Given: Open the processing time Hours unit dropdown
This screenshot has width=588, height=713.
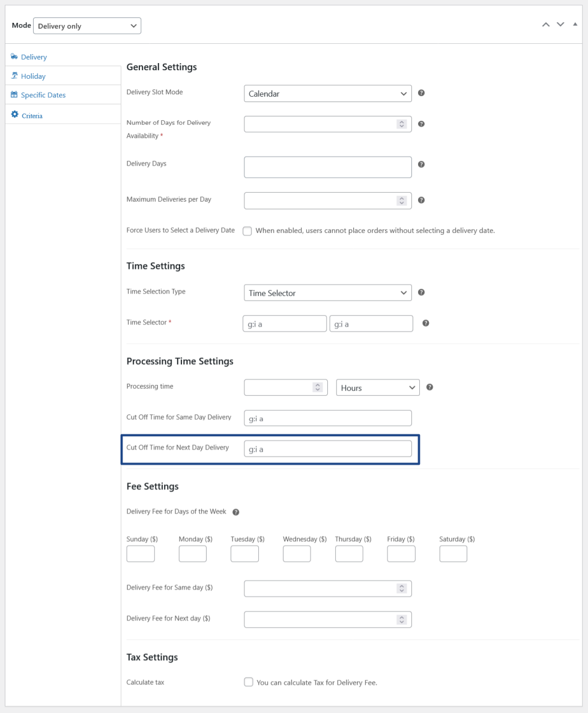Looking at the screenshot, I should tap(377, 388).
